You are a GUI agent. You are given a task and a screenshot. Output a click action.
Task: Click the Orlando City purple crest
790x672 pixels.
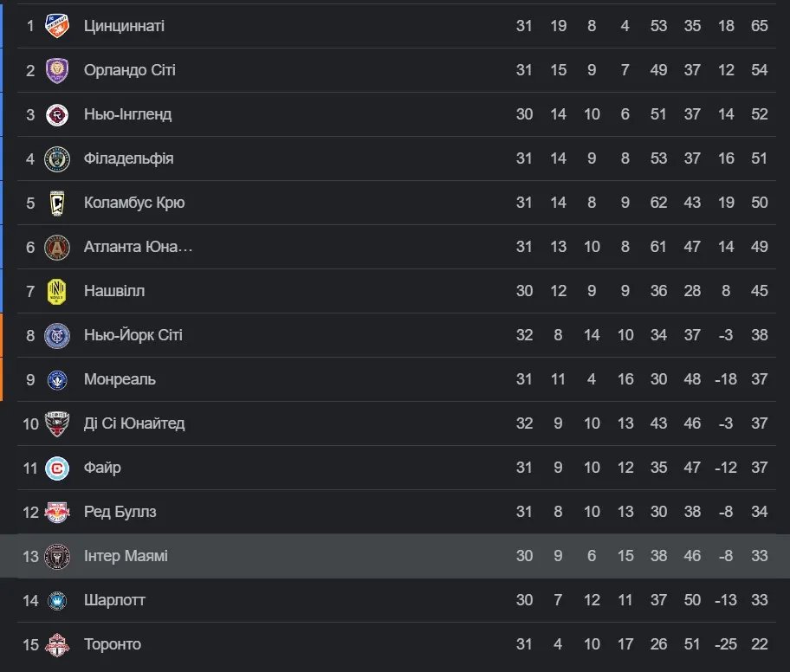click(56, 70)
